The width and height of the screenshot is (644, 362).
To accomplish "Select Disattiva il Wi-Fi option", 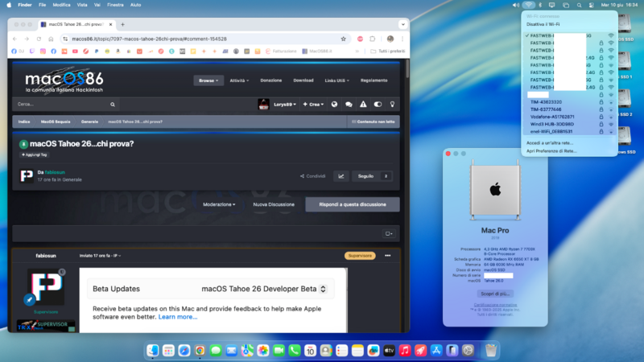I will click(543, 24).
